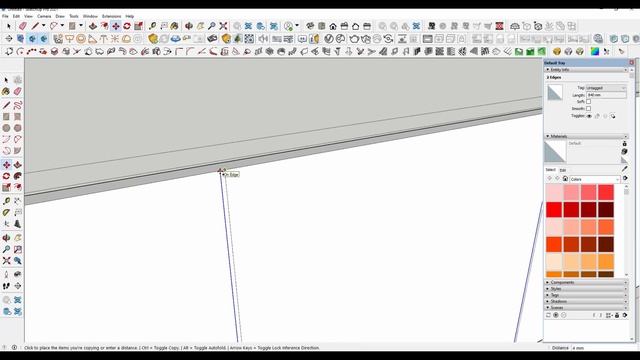640x360 pixels.
Task: Click the Default material preview thumbnail
Action: click(555, 151)
